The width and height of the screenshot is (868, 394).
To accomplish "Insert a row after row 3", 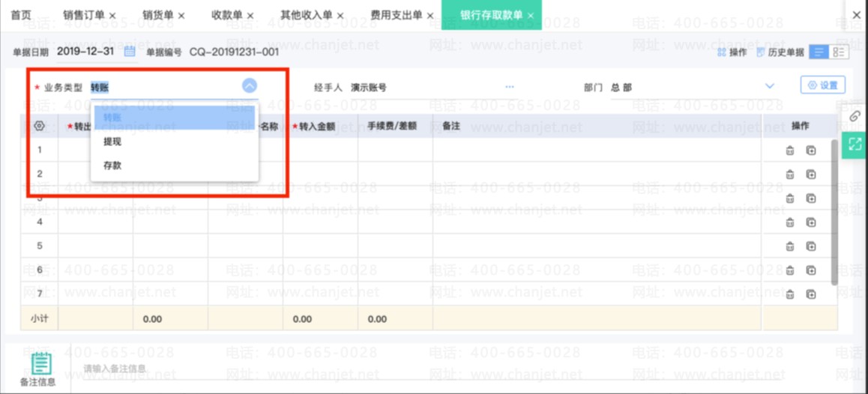I will [811, 198].
